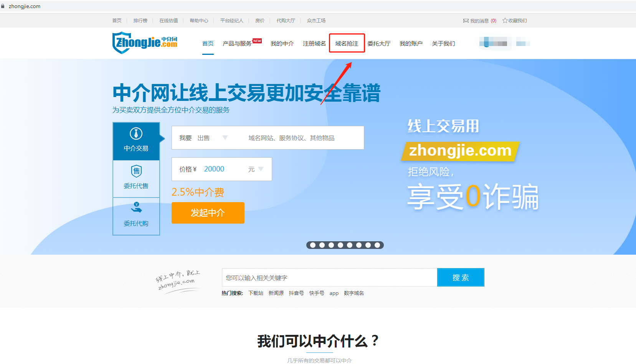Click the NEW badge beside 产品与服务
Viewport: 636px width, 364px height.
257,41
